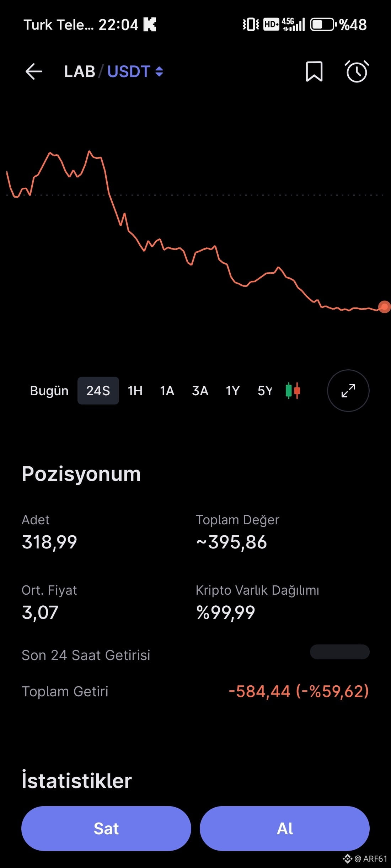Switch chart to 1Y range
Image resolution: width=391 pixels, height=868 pixels.
coord(233,391)
